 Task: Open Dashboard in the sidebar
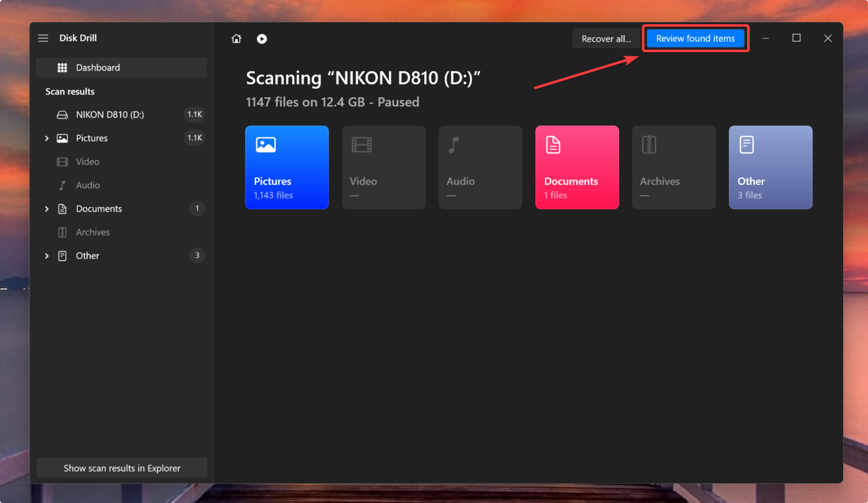[x=122, y=67]
